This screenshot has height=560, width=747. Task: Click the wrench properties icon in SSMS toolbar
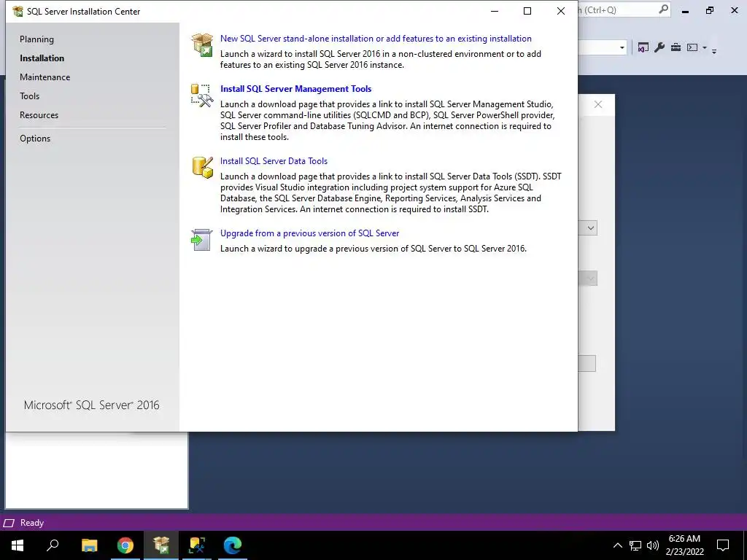(x=659, y=47)
